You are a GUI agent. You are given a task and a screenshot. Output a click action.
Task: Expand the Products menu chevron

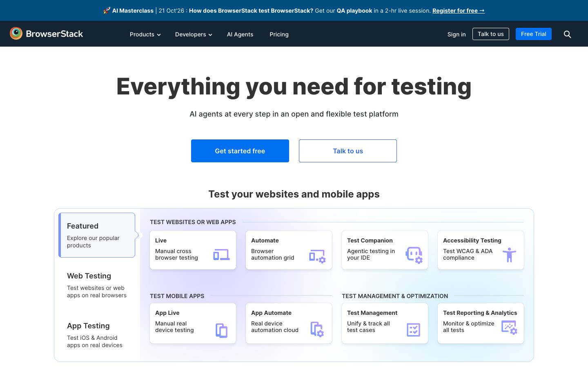[159, 35]
